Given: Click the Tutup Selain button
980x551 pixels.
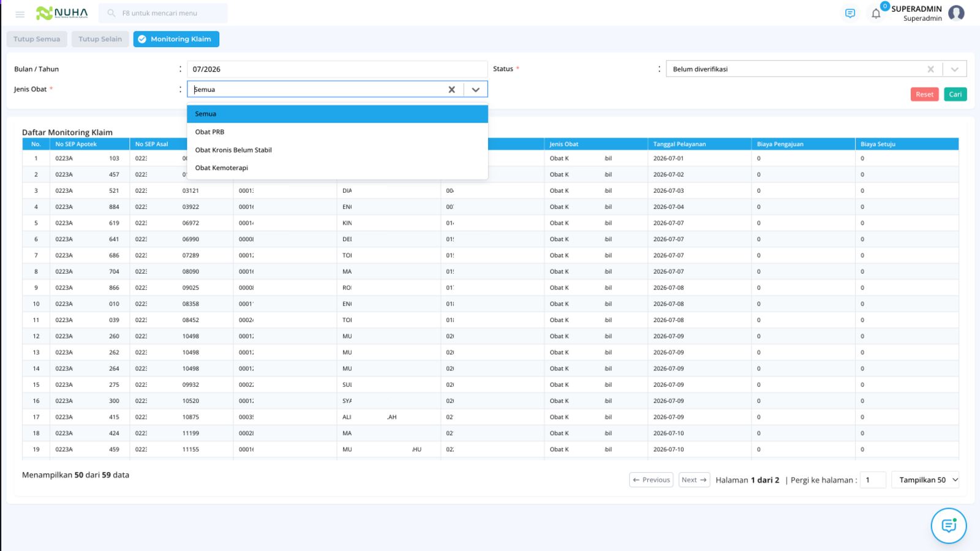Looking at the screenshot, I should coord(100,39).
